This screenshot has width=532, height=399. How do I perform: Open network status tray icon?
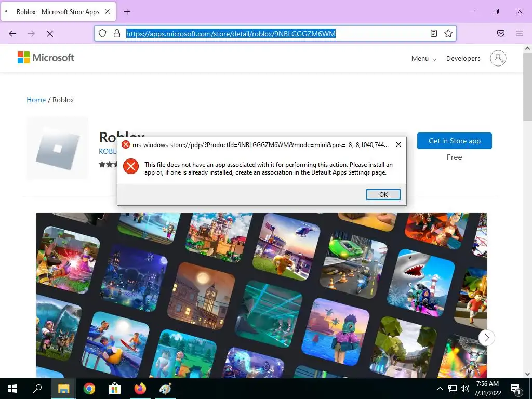coord(453,389)
